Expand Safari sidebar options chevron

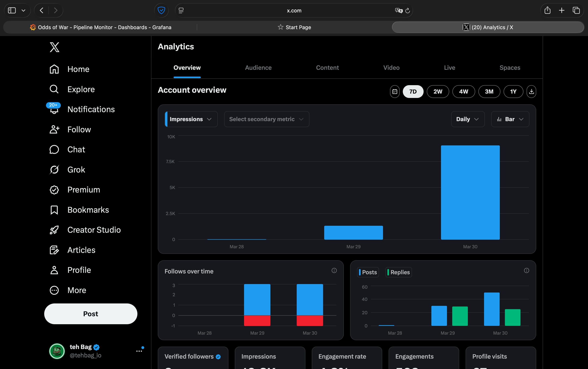[23, 10]
